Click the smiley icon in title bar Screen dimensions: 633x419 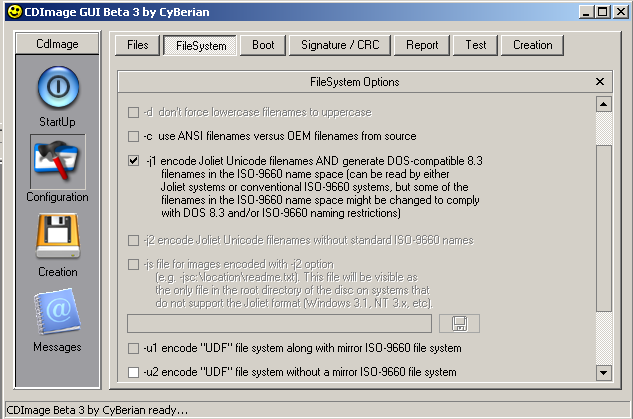click(x=14, y=12)
